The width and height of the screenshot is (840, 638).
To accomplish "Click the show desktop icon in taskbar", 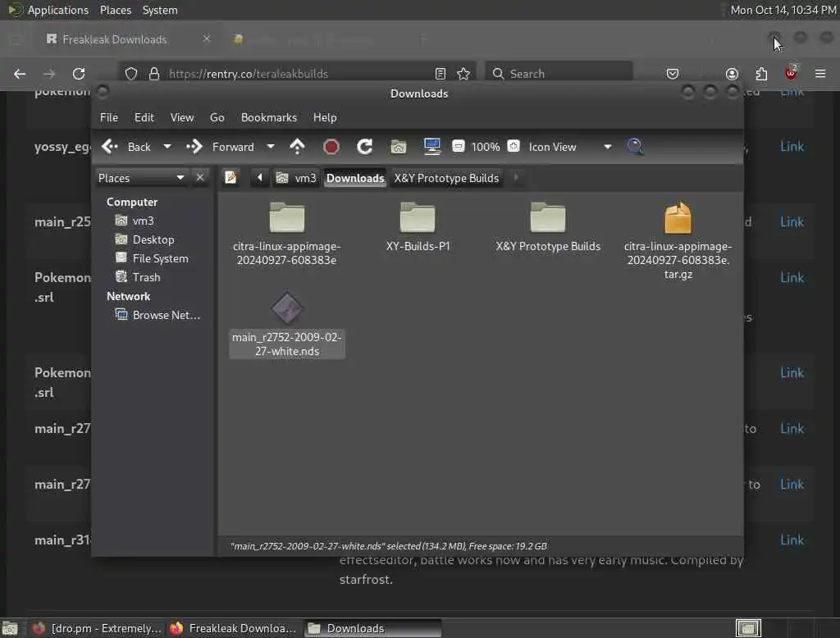I will (10, 628).
